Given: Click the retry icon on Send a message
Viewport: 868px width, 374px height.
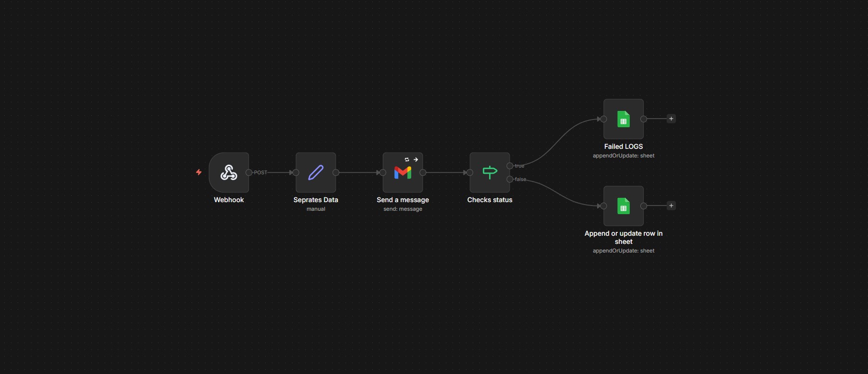Looking at the screenshot, I should (x=407, y=159).
